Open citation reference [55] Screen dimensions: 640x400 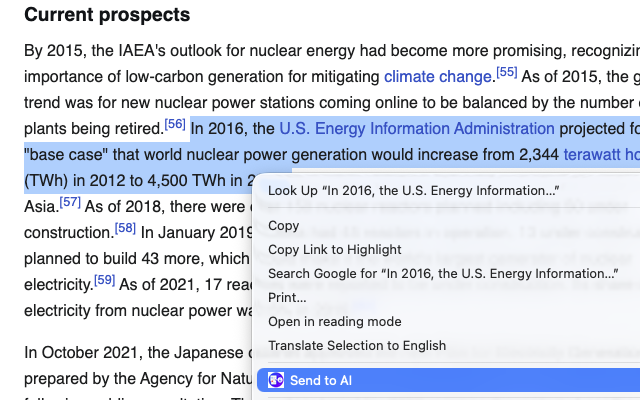(x=507, y=72)
